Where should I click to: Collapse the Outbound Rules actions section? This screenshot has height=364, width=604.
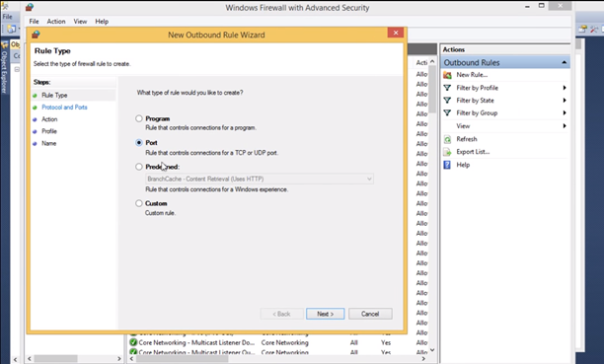pos(564,62)
